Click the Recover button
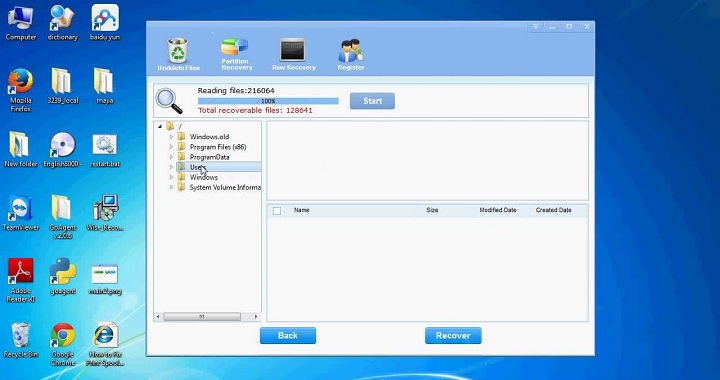This screenshot has height=380, width=720. (x=453, y=335)
